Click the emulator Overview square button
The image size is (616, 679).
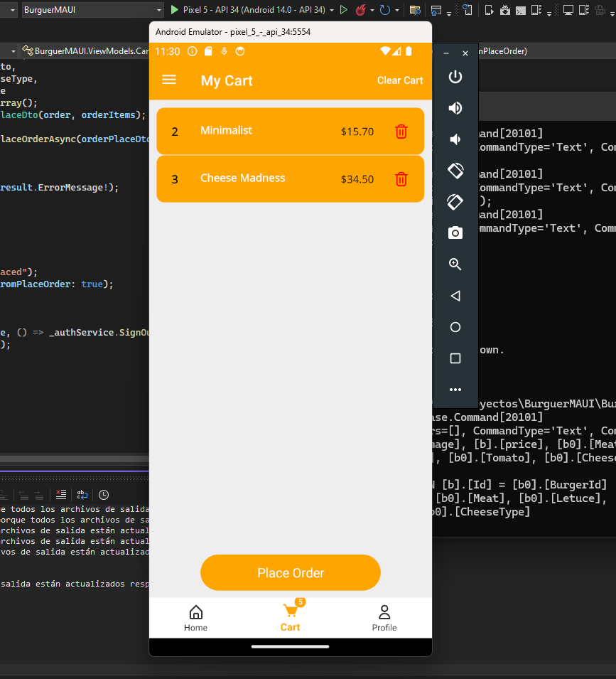455,358
